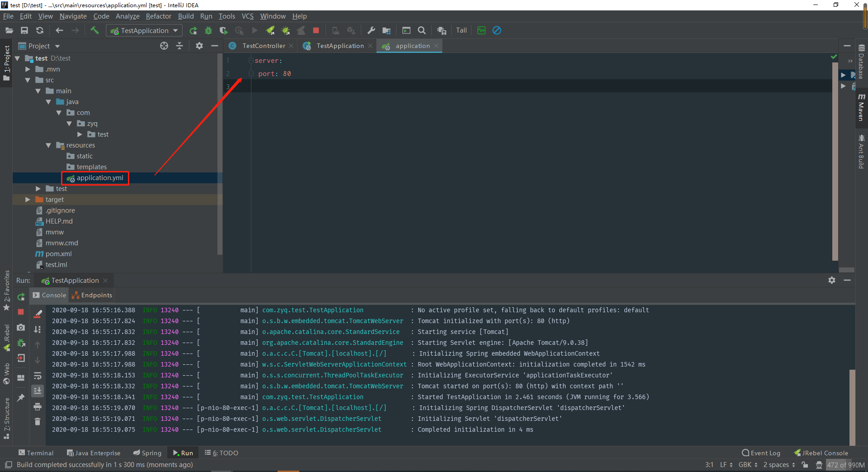Click the Save All toolbar icon
Viewport: 868px width, 472px height.
tap(24, 30)
